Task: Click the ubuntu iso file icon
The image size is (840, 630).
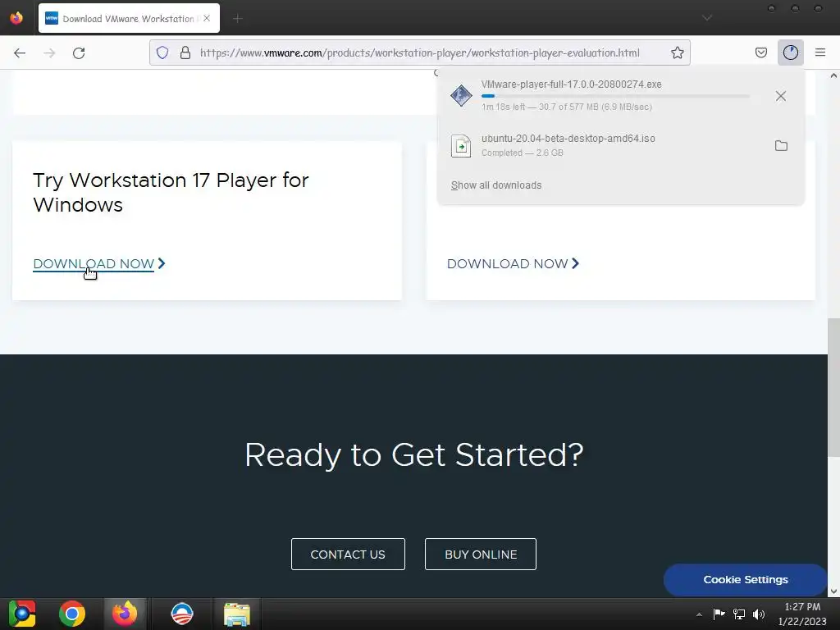Action: (x=461, y=146)
